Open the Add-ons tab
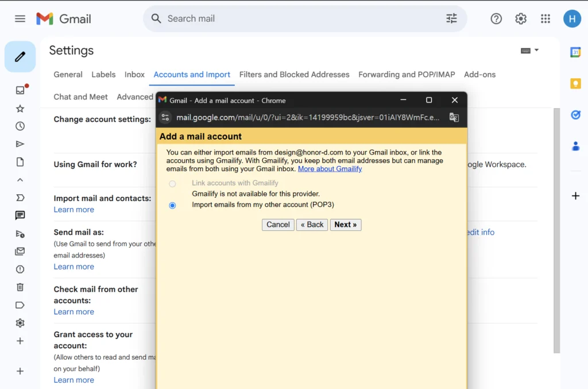This screenshot has width=588, height=389. pyautogui.click(x=479, y=75)
